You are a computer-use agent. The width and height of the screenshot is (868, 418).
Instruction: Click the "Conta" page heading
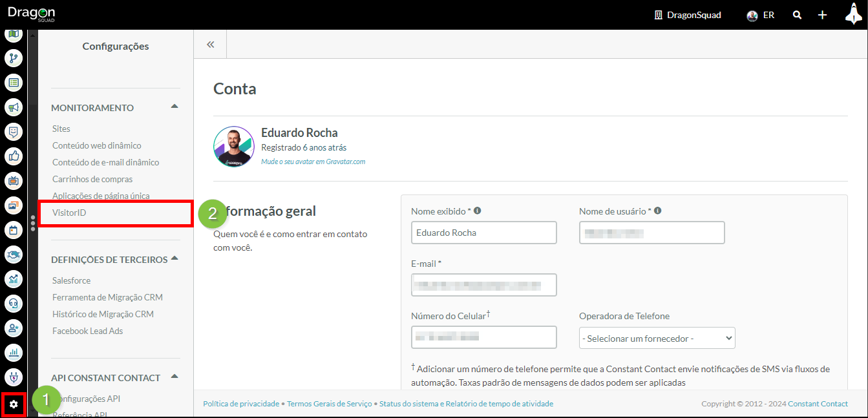pos(235,89)
